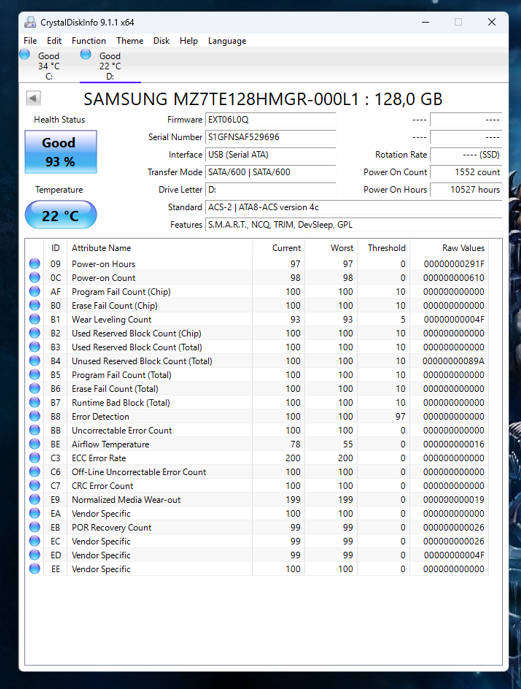Click the blue status orb for drive D:
Image resolution: width=521 pixels, height=689 pixels.
(x=86, y=54)
